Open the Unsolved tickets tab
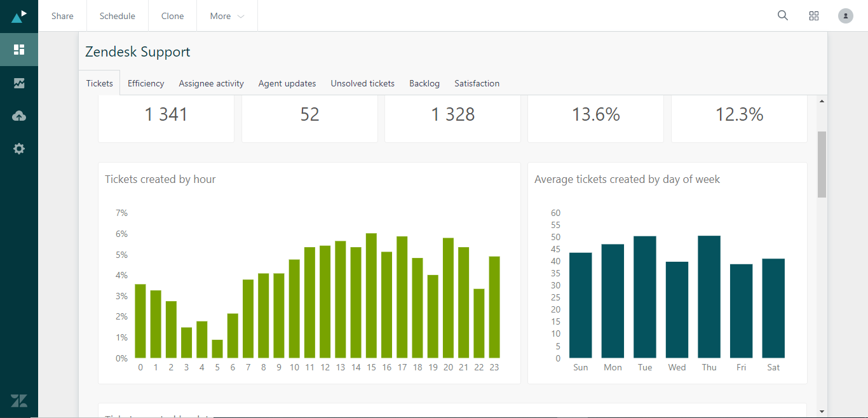 [362, 83]
